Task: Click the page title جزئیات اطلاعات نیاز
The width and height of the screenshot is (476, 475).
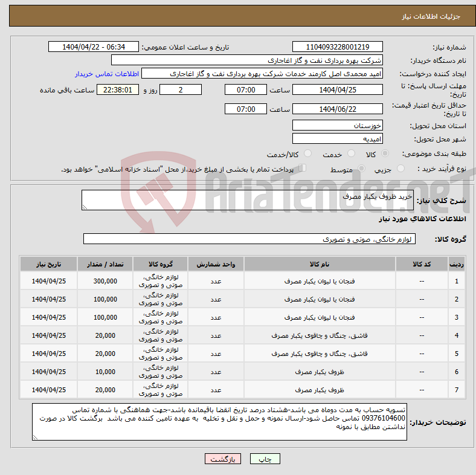Action: point(431,16)
